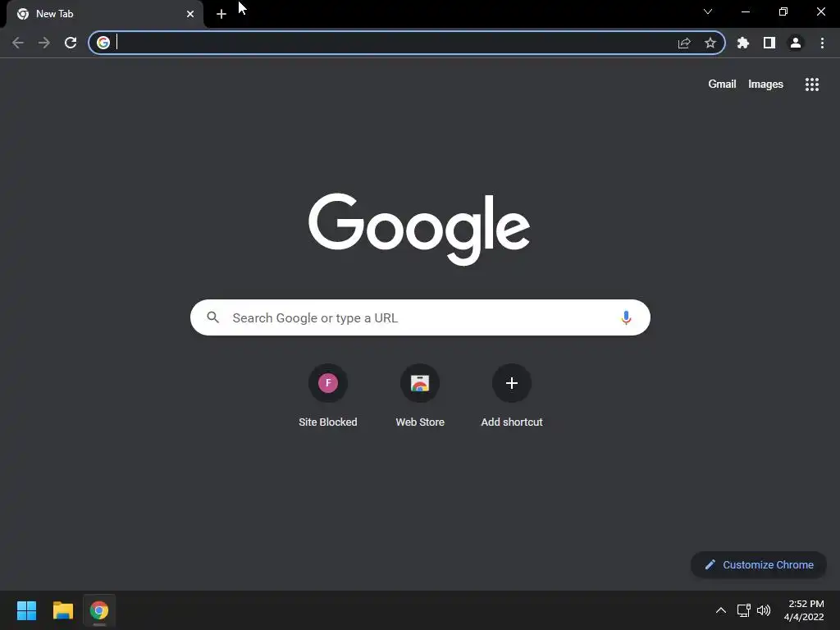The image size is (840, 630).
Task: Go forward using the forward arrow
Action: tap(44, 43)
